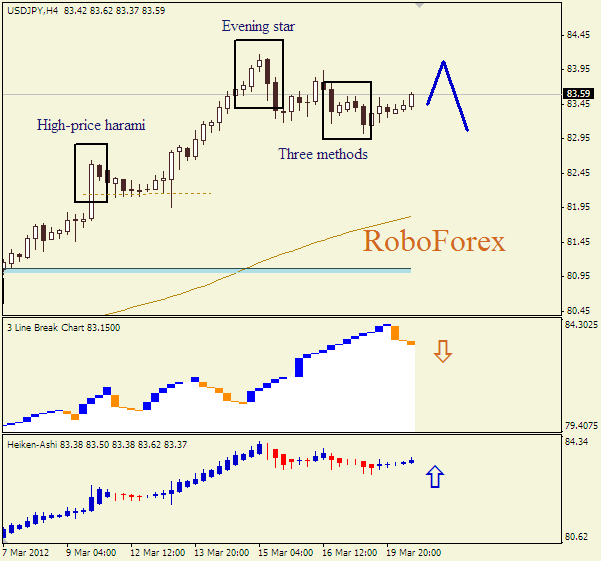
Task: Click the Three methods text label
Action: click(x=322, y=154)
